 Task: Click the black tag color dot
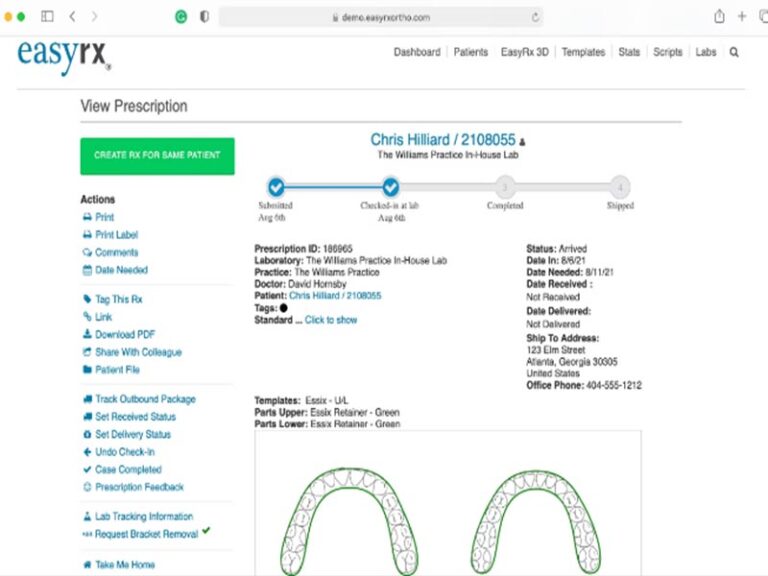point(284,308)
